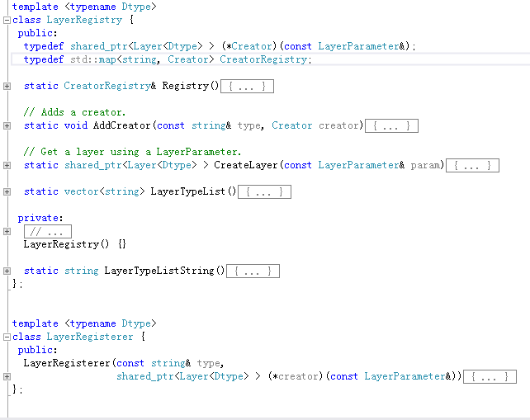Click the (*creator) parameter in LayerRegisterer
This screenshot has width=530, height=420.
(x=296, y=376)
